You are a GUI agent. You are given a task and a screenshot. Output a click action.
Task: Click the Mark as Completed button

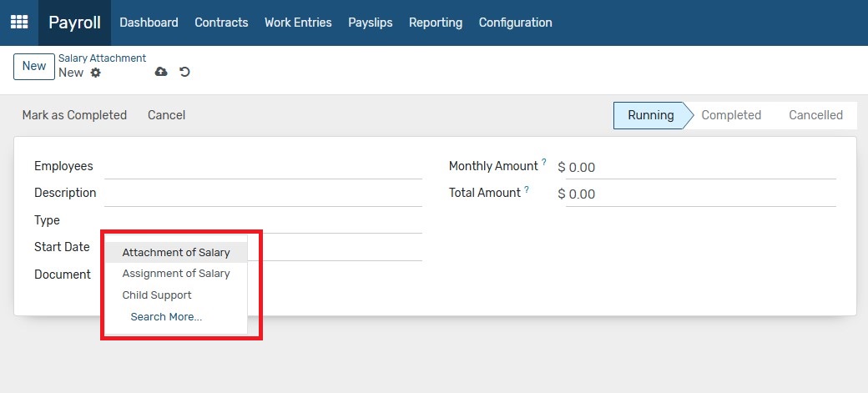coord(74,115)
